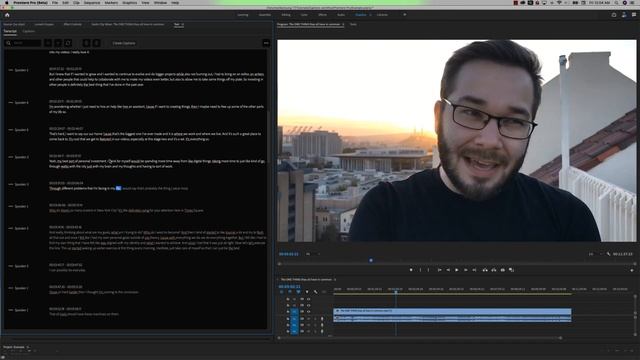Open the Audio workspace

[341, 15]
